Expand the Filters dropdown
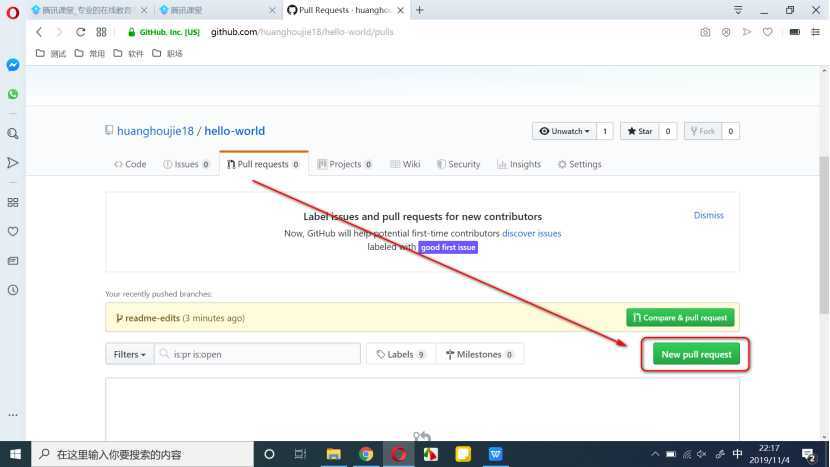 tap(130, 354)
